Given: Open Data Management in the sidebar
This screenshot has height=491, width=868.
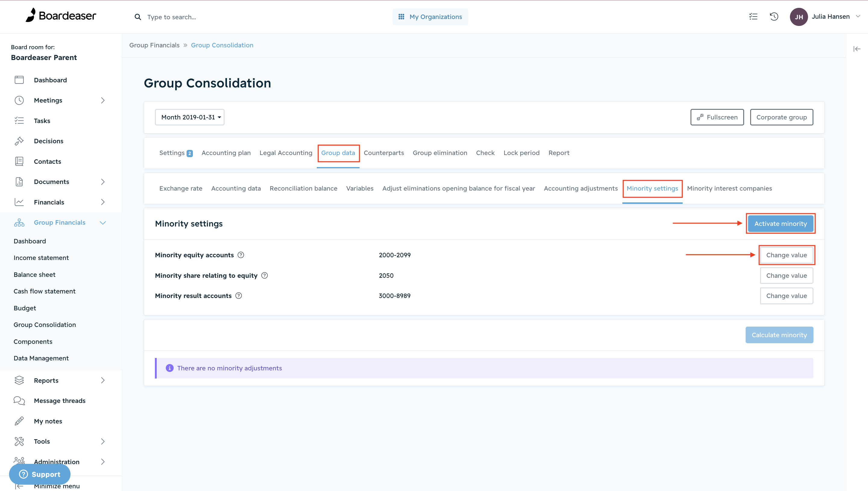Looking at the screenshot, I should [41, 358].
